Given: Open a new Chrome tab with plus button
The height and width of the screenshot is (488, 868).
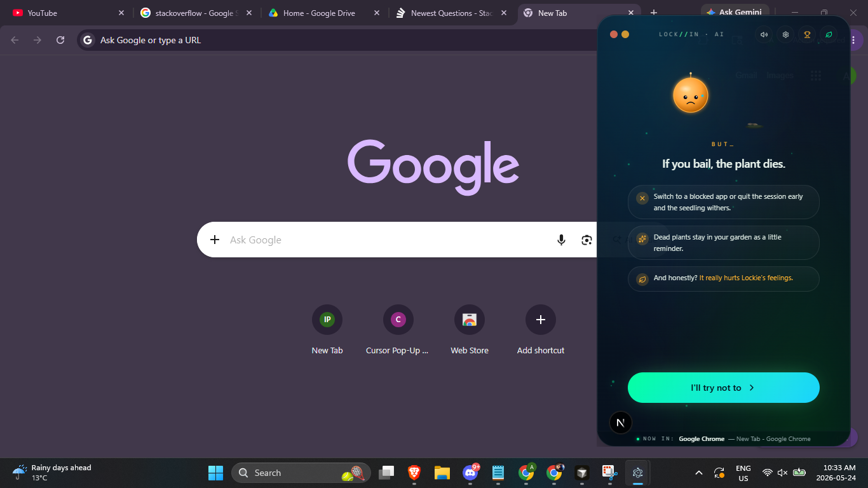Looking at the screenshot, I should tap(654, 13).
